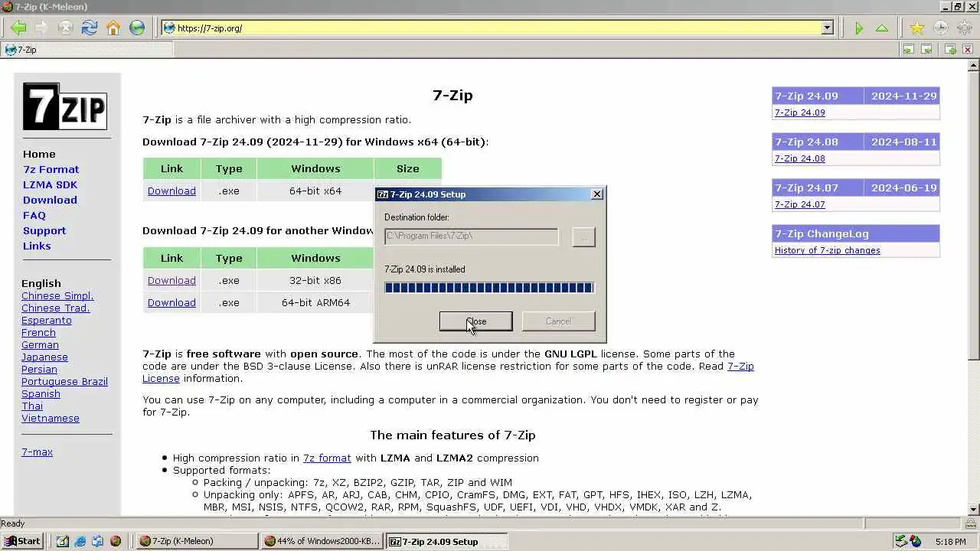The height and width of the screenshot is (551, 980).
Task: Click the greyed Forward arrow in toolbar
Action: (x=42, y=28)
